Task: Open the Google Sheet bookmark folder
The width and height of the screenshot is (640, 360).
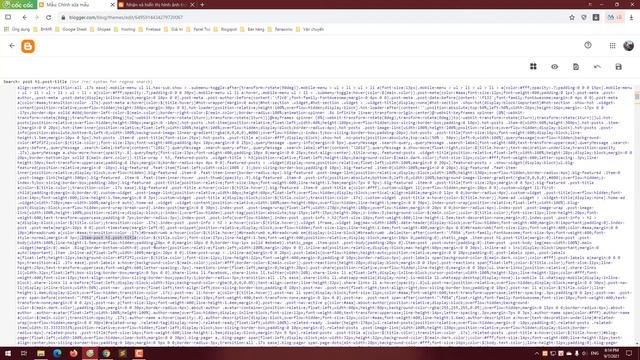Action: pyautogui.click(x=71, y=29)
